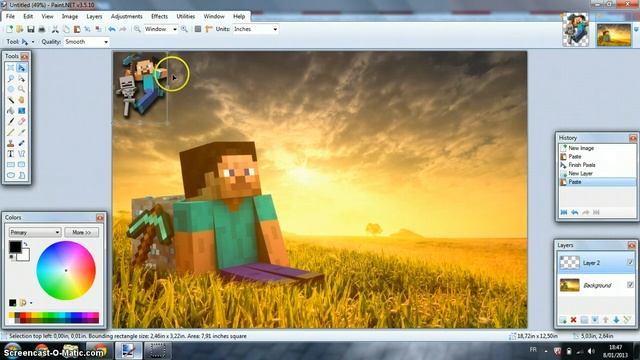Select the Freeform Shape tool
Image resolution: width=640 pixels, height=360 pixels.
(21, 175)
